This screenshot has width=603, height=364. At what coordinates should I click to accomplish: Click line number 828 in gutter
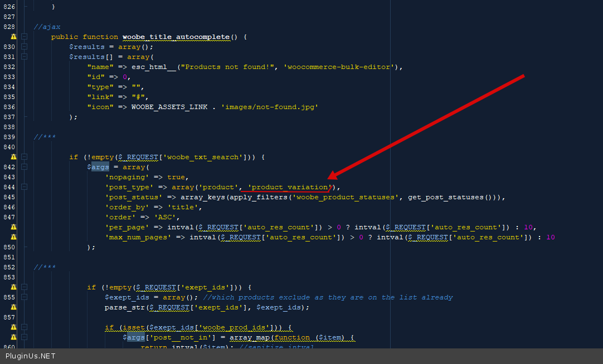pyautogui.click(x=9, y=27)
